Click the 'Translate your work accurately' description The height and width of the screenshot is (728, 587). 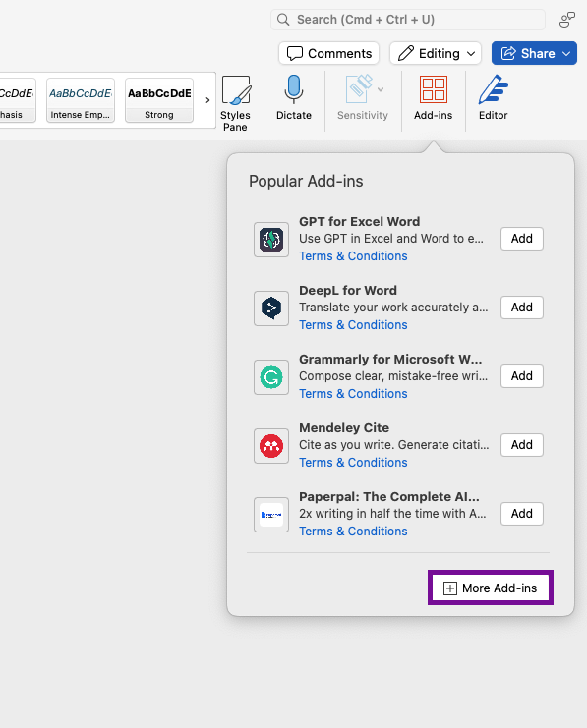tap(393, 308)
